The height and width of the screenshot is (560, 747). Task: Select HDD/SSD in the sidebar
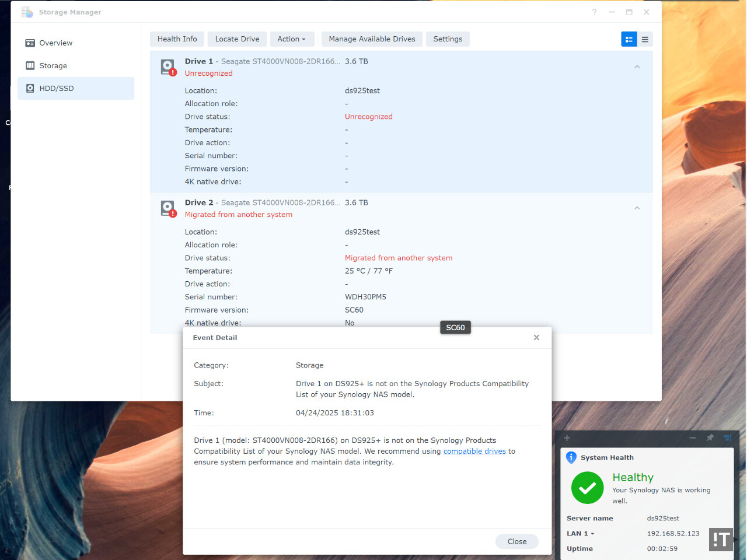(x=57, y=89)
